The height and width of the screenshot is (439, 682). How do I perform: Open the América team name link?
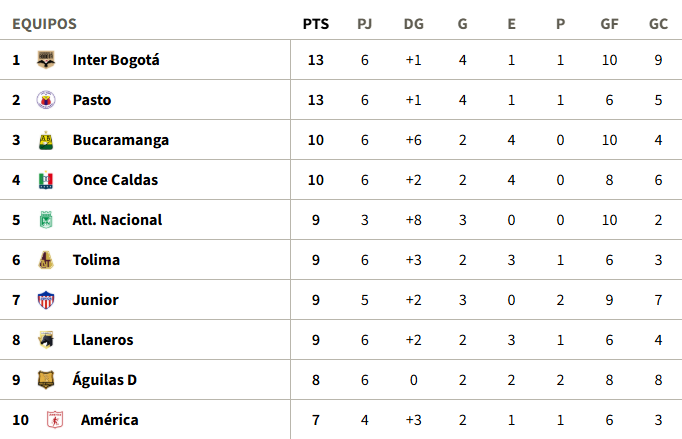(111, 420)
